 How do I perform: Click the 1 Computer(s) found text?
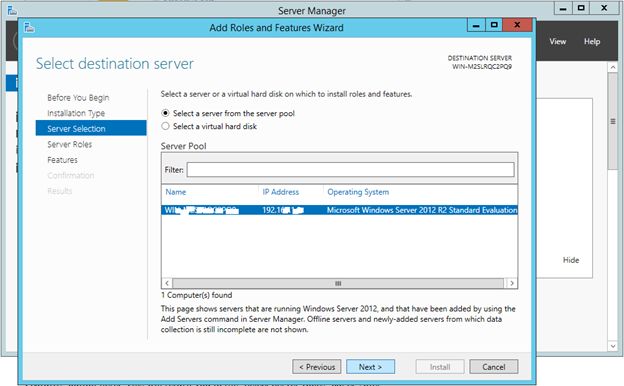click(197, 295)
